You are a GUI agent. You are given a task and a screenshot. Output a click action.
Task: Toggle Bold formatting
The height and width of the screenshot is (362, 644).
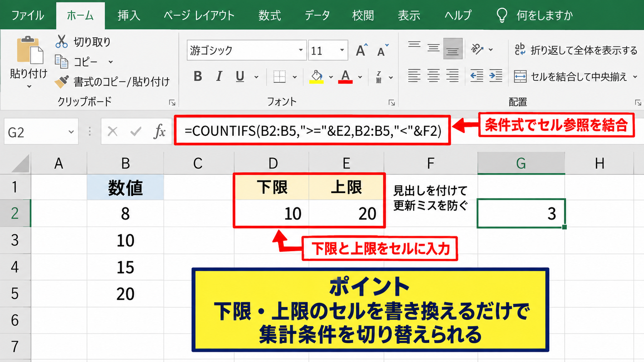[x=198, y=77]
